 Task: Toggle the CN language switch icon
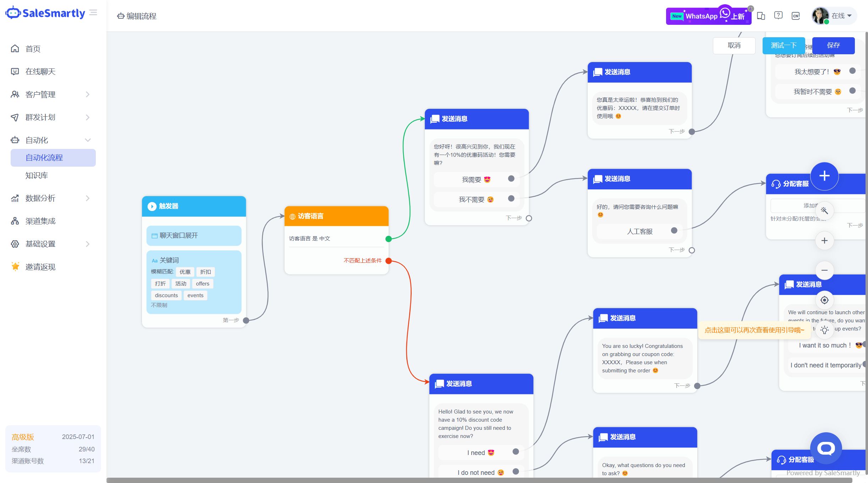click(x=796, y=16)
